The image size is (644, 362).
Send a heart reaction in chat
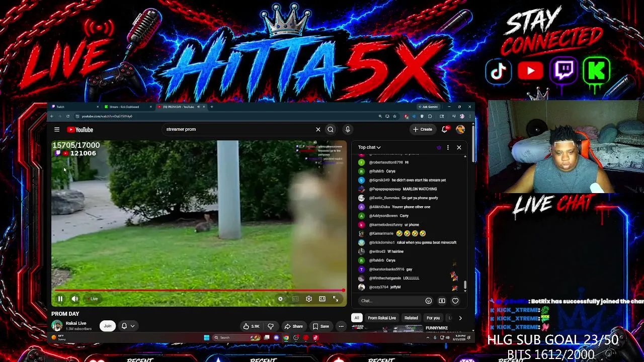point(455,301)
